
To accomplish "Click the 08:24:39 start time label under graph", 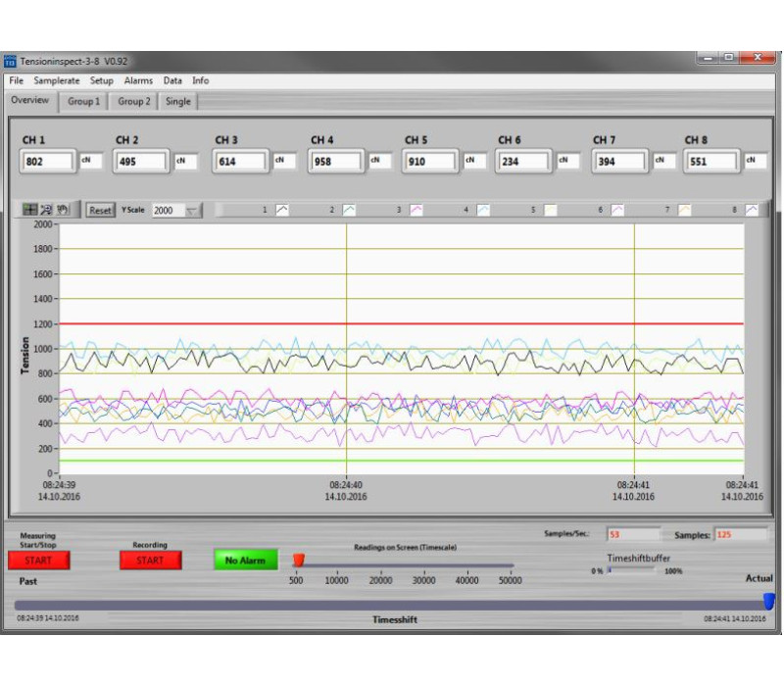I will click(59, 485).
